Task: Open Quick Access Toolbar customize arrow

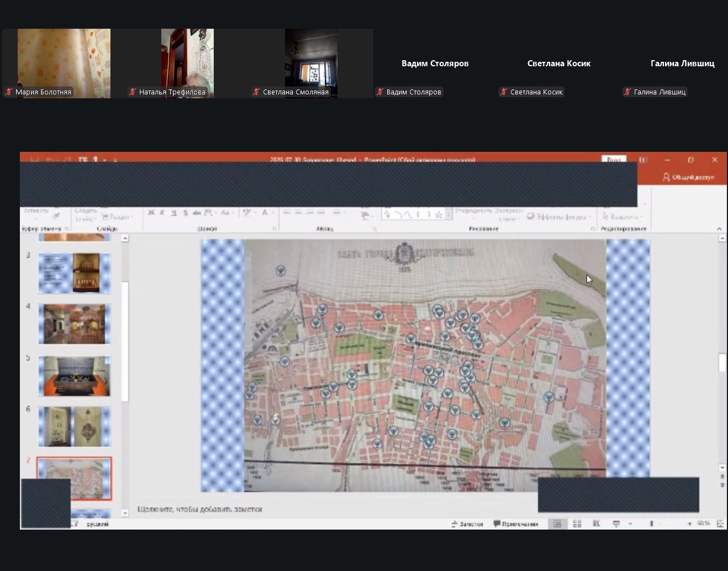Action: [115, 160]
